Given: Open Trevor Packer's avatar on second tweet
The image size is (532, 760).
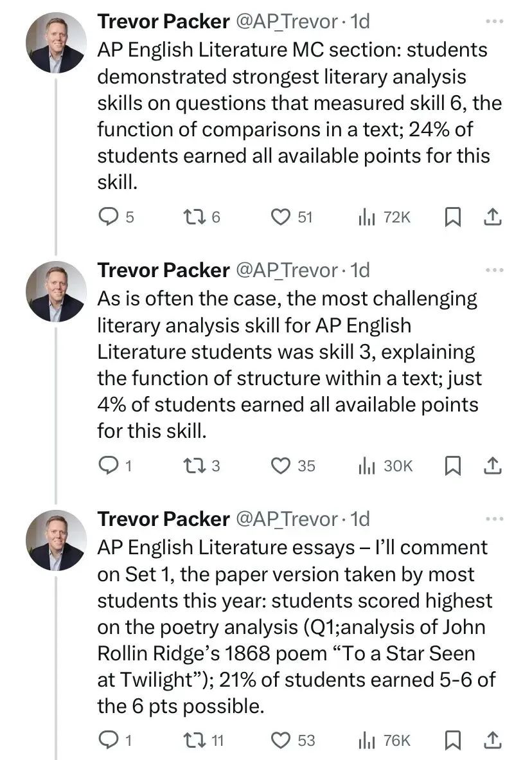Looking at the screenshot, I should tap(56, 292).
